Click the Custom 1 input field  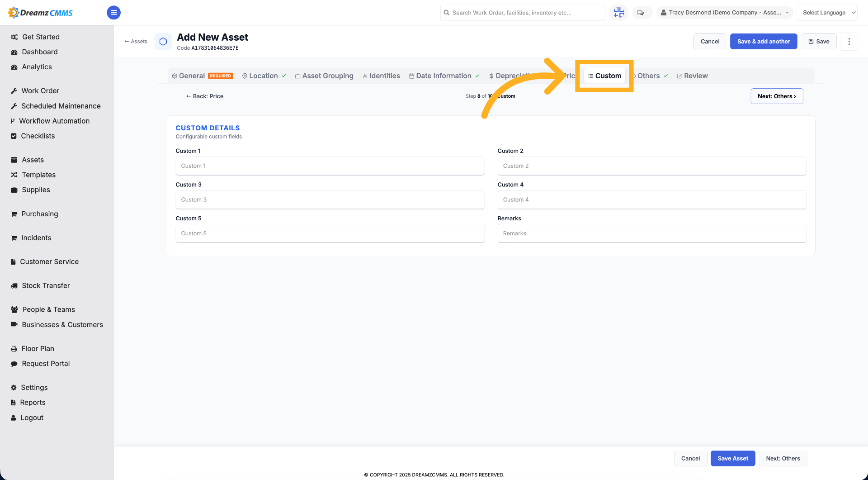click(330, 166)
